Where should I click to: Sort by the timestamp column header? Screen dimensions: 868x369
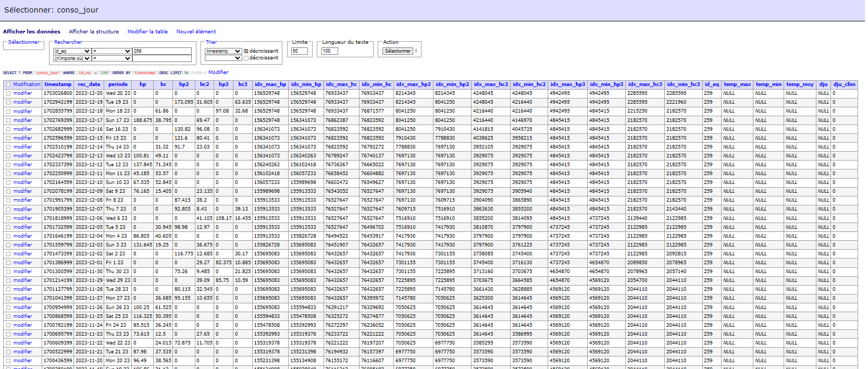(58, 84)
